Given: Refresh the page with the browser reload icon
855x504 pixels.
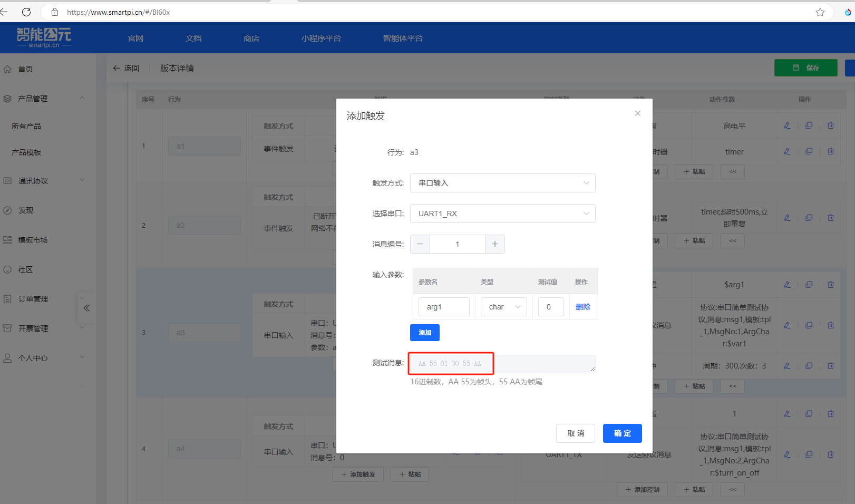Looking at the screenshot, I should (26, 12).
